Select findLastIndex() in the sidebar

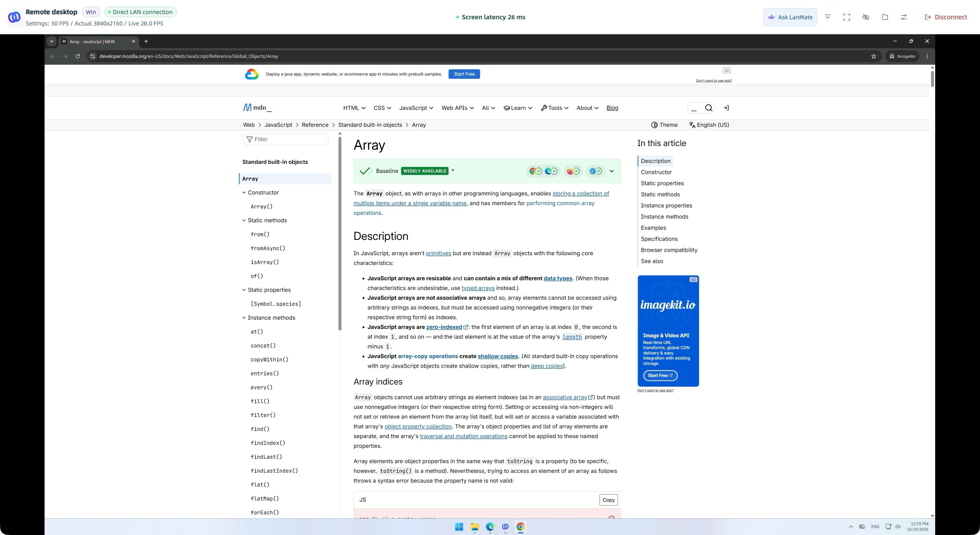tap(274, 471)
